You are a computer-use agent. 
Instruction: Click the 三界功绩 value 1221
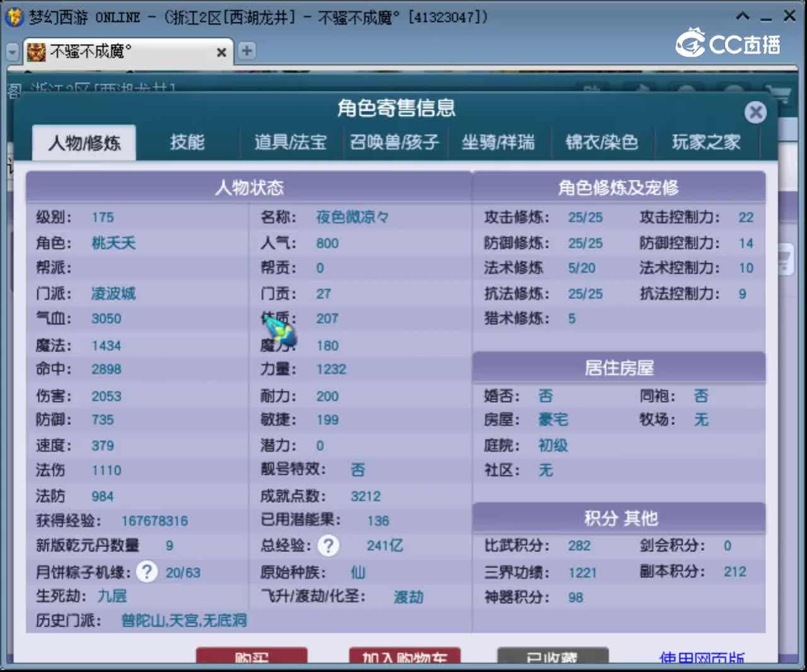pyautogui.click(x=583, y=572)
